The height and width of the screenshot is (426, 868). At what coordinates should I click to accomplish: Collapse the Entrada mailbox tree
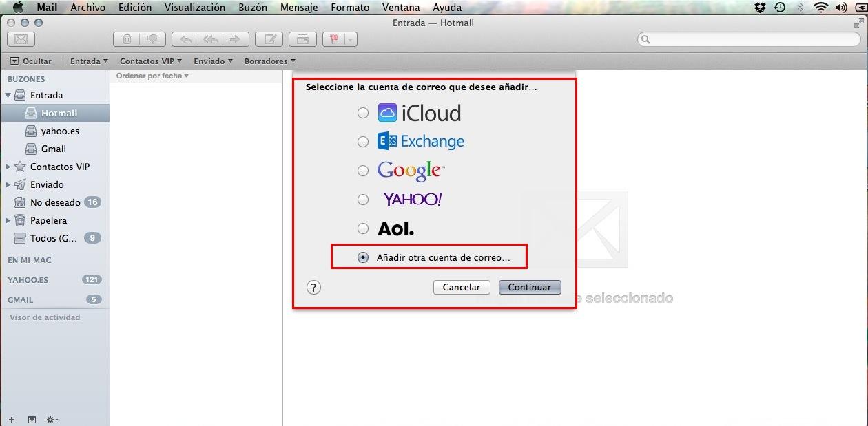[8, 95]
